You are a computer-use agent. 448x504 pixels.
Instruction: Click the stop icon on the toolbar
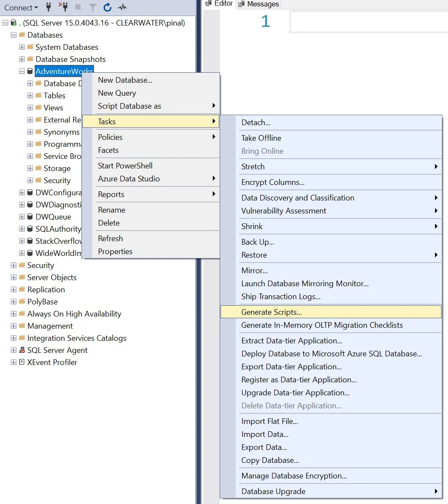point(79,7)
